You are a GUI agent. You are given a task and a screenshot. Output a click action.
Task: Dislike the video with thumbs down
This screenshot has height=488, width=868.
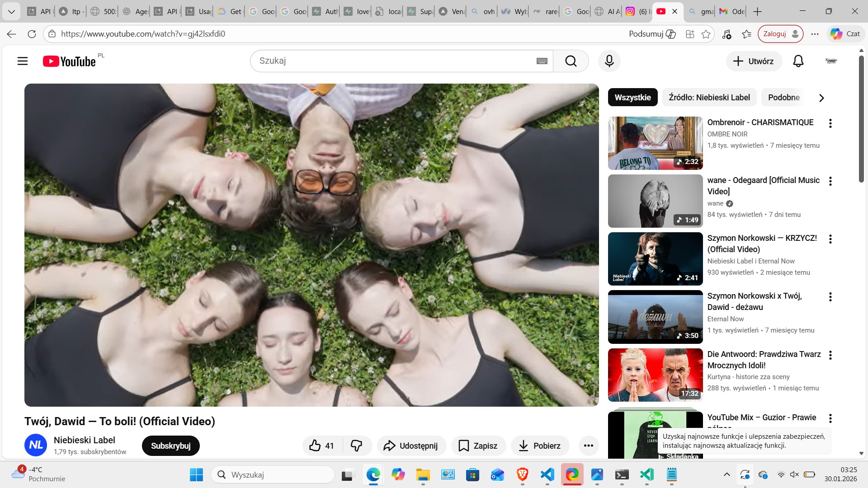(x=357, y=446)
